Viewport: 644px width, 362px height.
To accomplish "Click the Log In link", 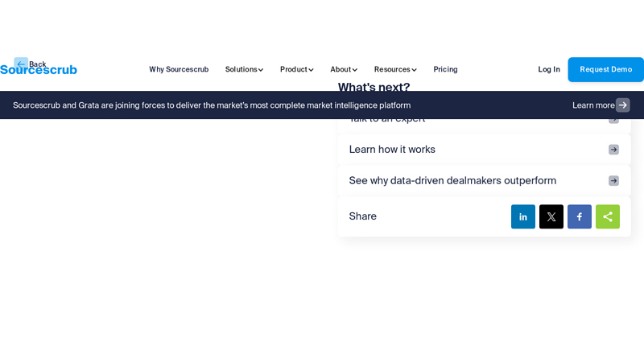I will [x=549, y=69].
